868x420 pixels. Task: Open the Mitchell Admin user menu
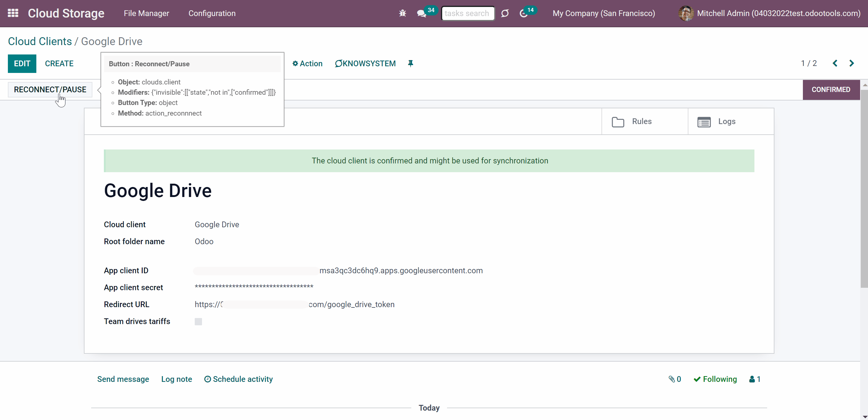point(769,13)
